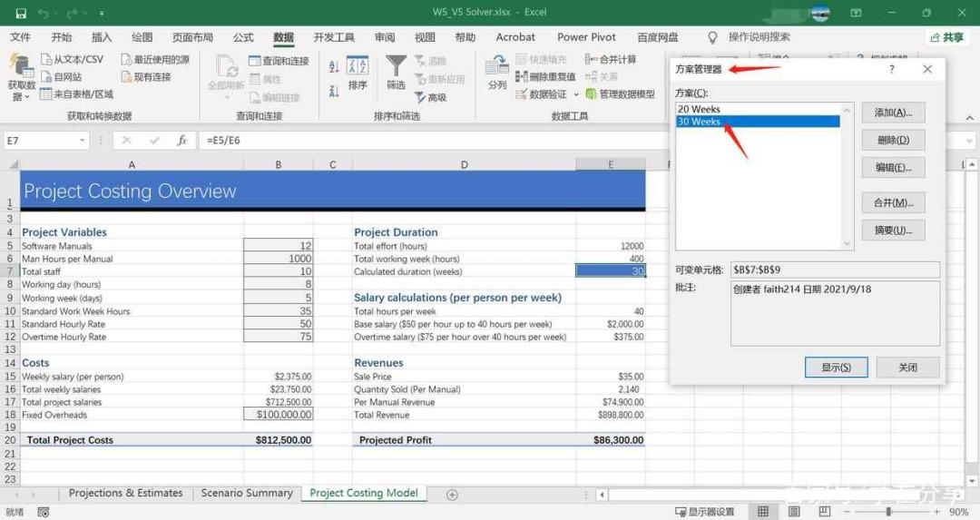
Task: Click Close (关闭) button in dialog
Action: (x=908, y=368)
